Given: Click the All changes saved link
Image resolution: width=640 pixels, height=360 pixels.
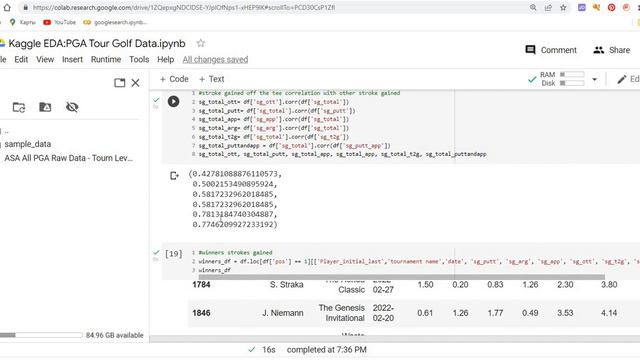Looking at the screenshot, I should coord(215,60).
